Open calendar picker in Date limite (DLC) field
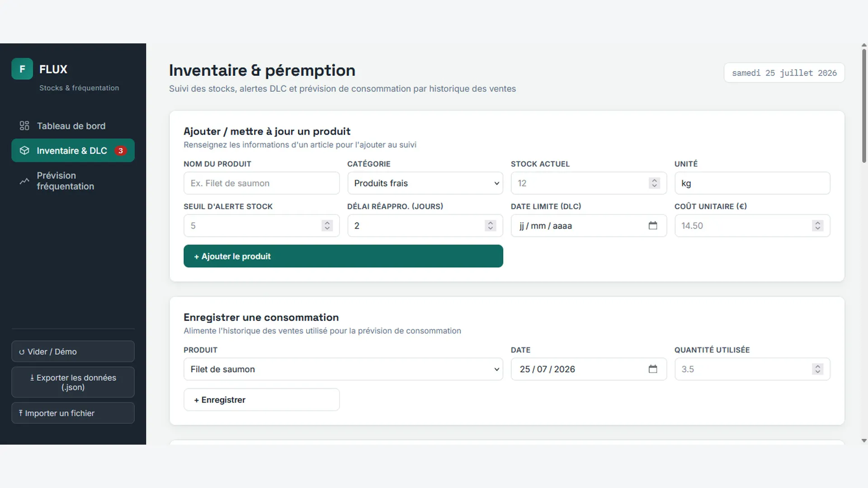Image resolution: width=868 pixels, height=488 pixels. (x=652, y=225)
